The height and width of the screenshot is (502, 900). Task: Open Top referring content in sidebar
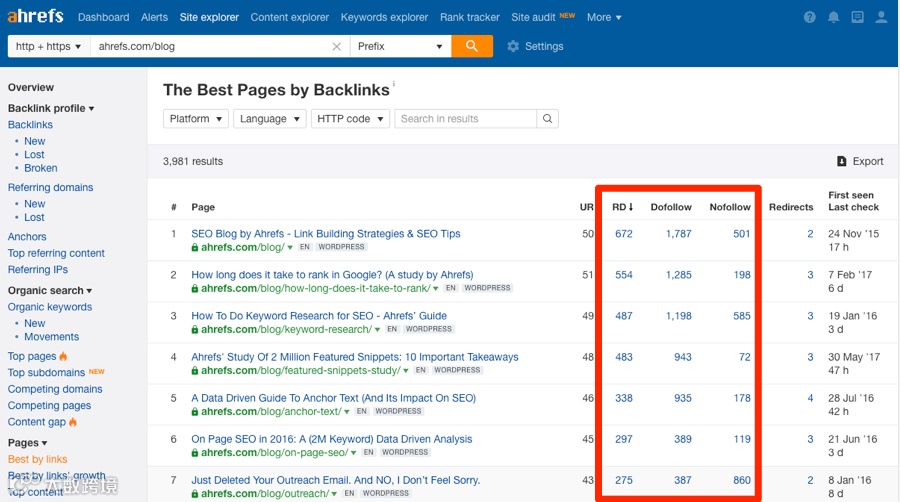[56, 253]
